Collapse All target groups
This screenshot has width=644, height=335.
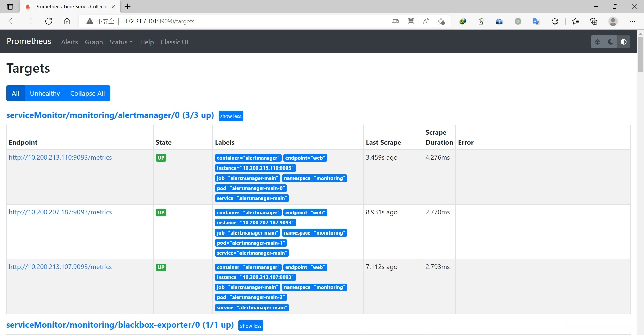88,93
